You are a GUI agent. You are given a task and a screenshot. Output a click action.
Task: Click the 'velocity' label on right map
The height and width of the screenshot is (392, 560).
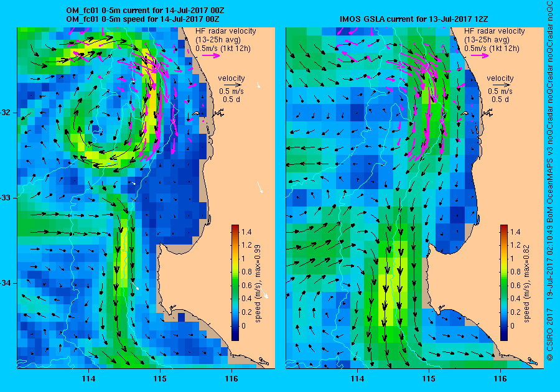tap(500, 78)
